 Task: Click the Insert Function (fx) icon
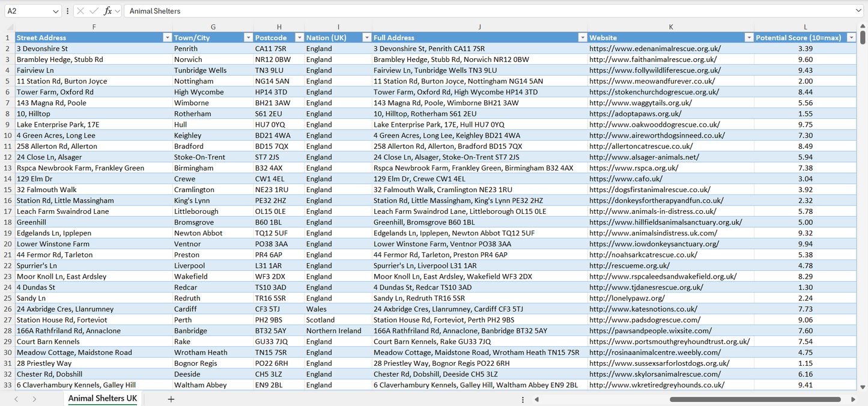tap(109, 11)
